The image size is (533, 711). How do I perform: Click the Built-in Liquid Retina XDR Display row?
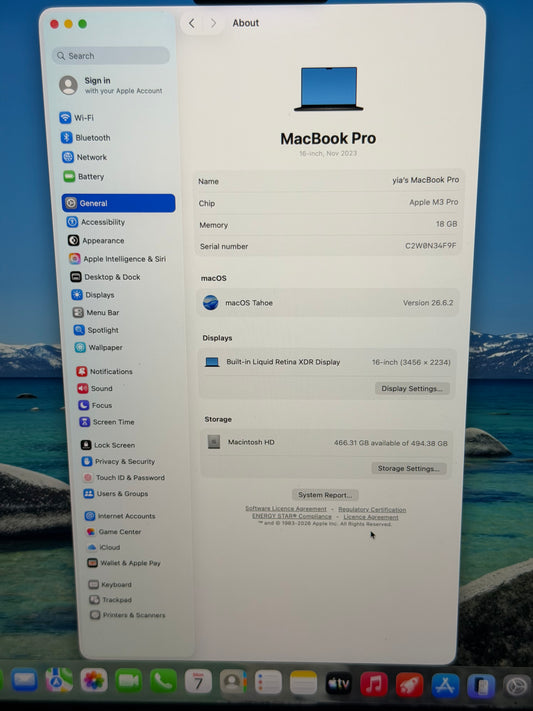point(327,362)
